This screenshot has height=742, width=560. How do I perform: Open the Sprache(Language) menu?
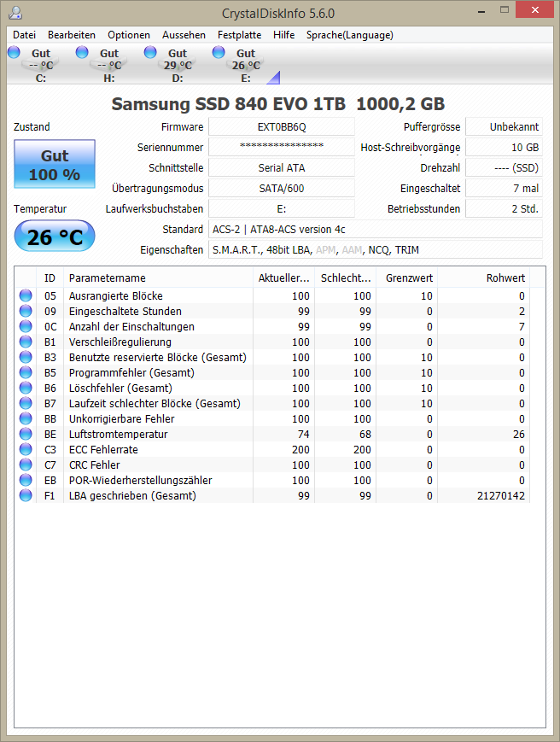click(x=349, y=35)
